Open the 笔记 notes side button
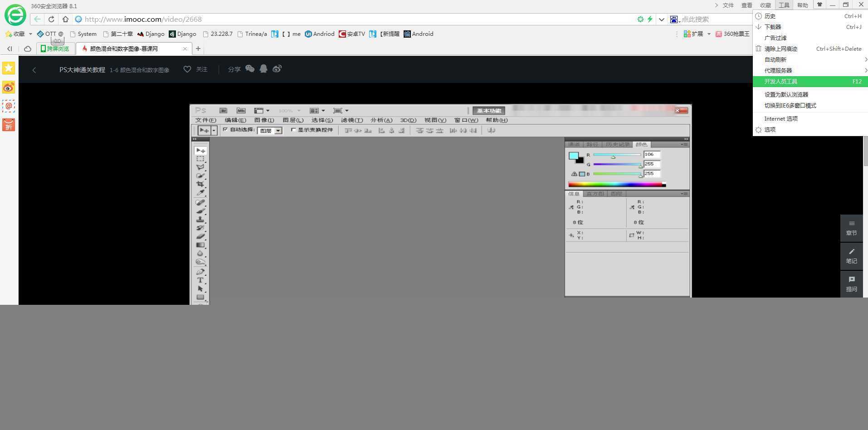Screen dimensions: 868x430 tap(852, 256)
